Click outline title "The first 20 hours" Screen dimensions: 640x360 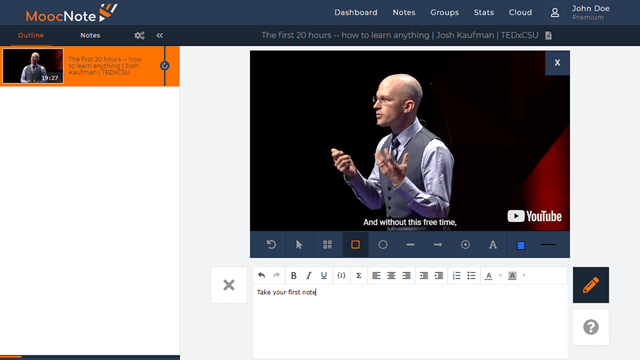tap(105, 66)
